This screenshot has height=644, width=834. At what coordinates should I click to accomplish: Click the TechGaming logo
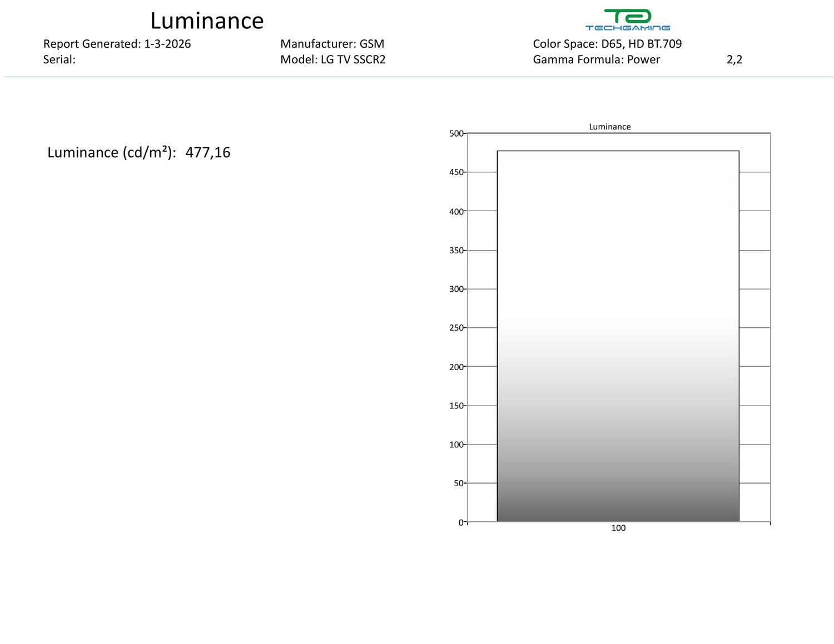(627, 20)
